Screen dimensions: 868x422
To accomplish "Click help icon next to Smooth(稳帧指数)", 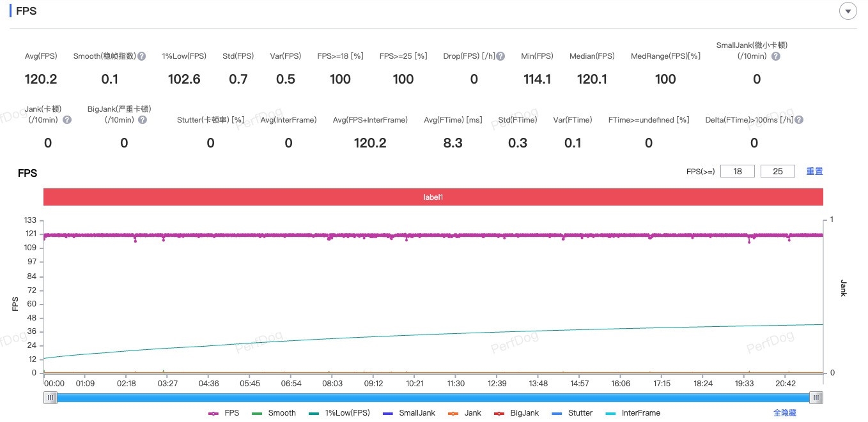I will click(x=142, y=56).
